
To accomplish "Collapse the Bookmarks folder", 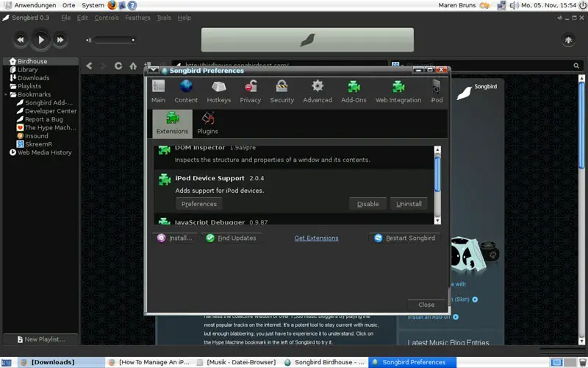I will [x=6, y=95].
